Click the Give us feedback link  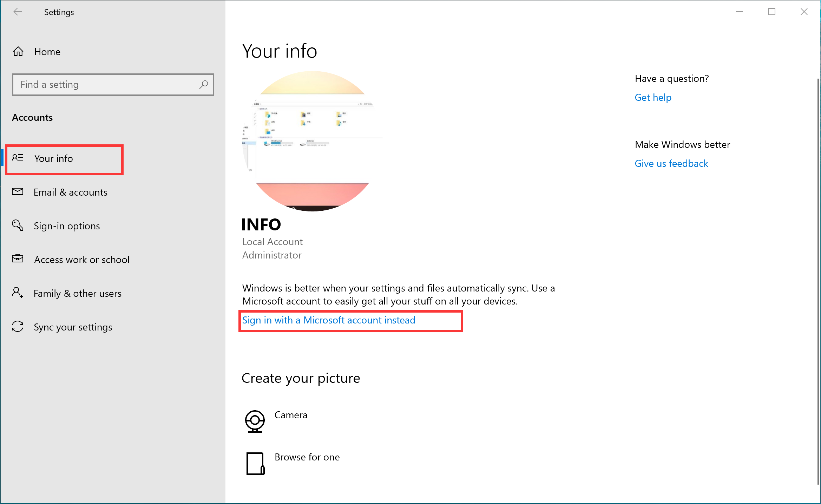(671, 163)
